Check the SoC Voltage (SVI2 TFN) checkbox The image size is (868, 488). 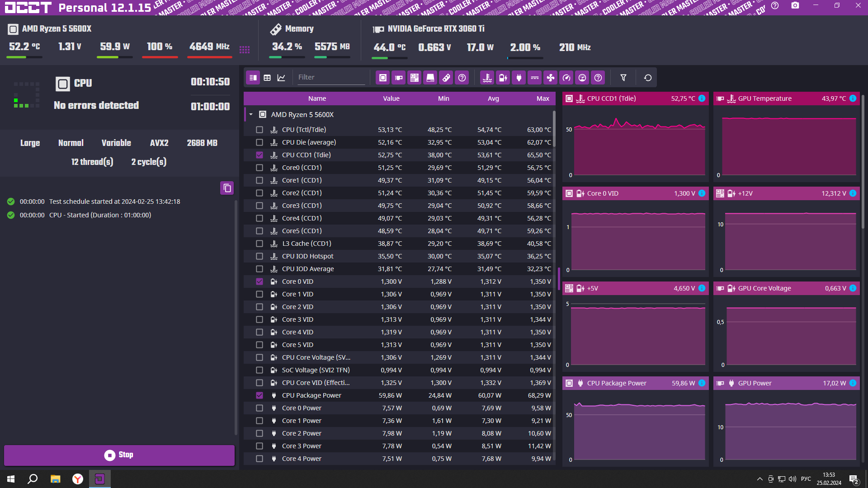tap(259, 370)
